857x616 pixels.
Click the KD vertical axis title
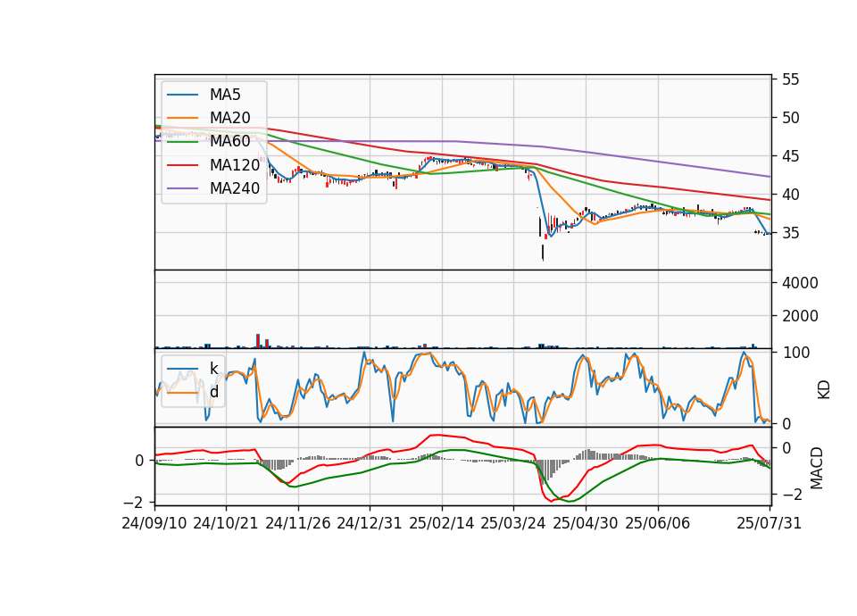(x=823, y=390)
